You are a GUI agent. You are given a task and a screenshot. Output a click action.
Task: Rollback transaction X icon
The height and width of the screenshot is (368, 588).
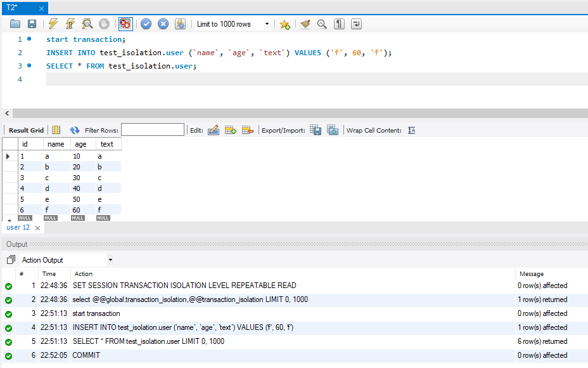pos(163,24)
